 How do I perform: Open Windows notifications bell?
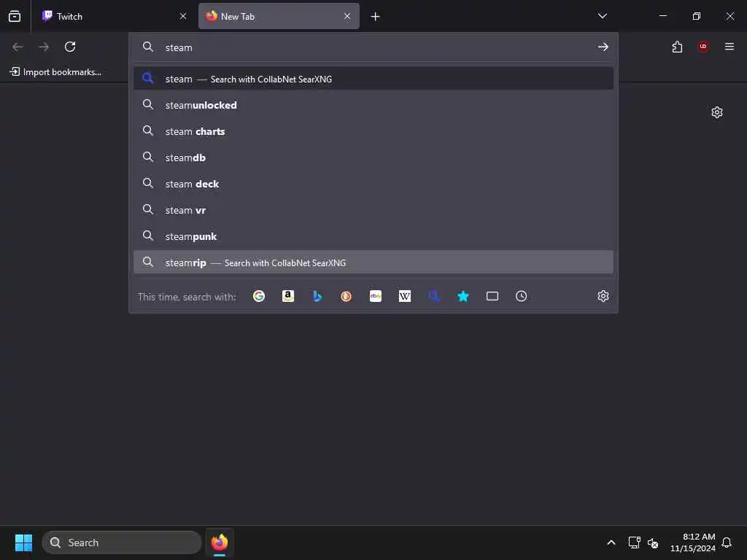pyautogui.click(x=727, y=542)
